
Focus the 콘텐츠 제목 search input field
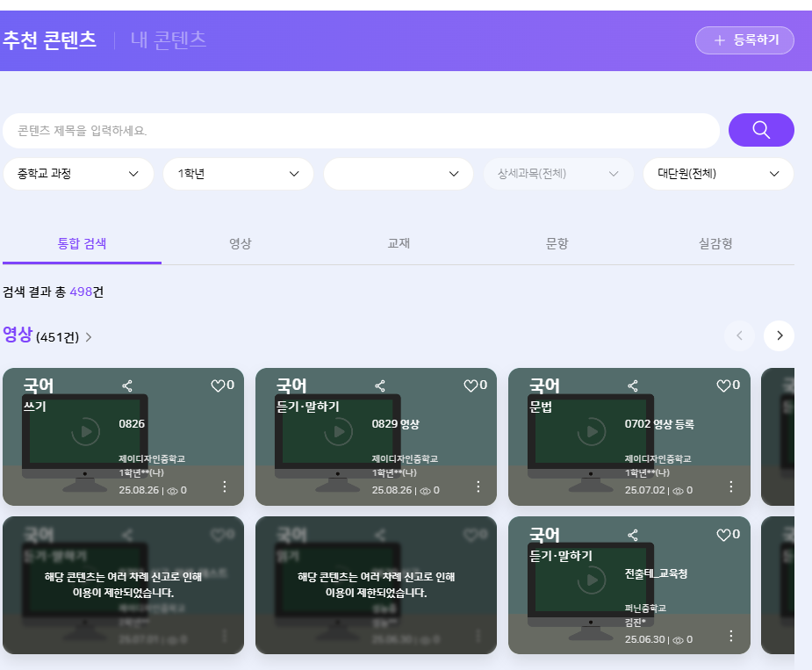(360, 131)
